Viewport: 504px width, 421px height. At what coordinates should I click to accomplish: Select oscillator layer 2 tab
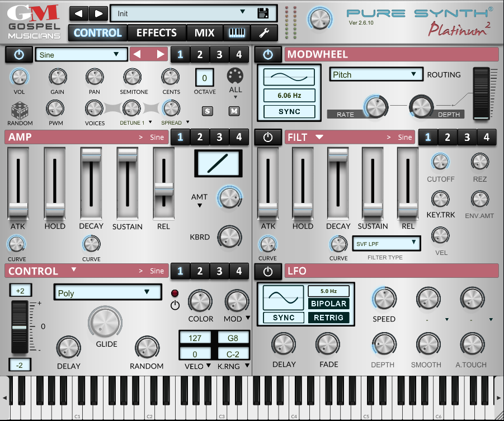tap(200, 55)
